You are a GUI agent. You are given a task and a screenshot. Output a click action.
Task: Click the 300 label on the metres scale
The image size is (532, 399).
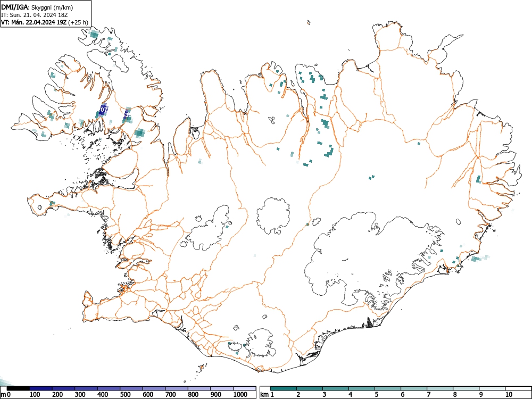pyautogui.click(x=80, y=395)
